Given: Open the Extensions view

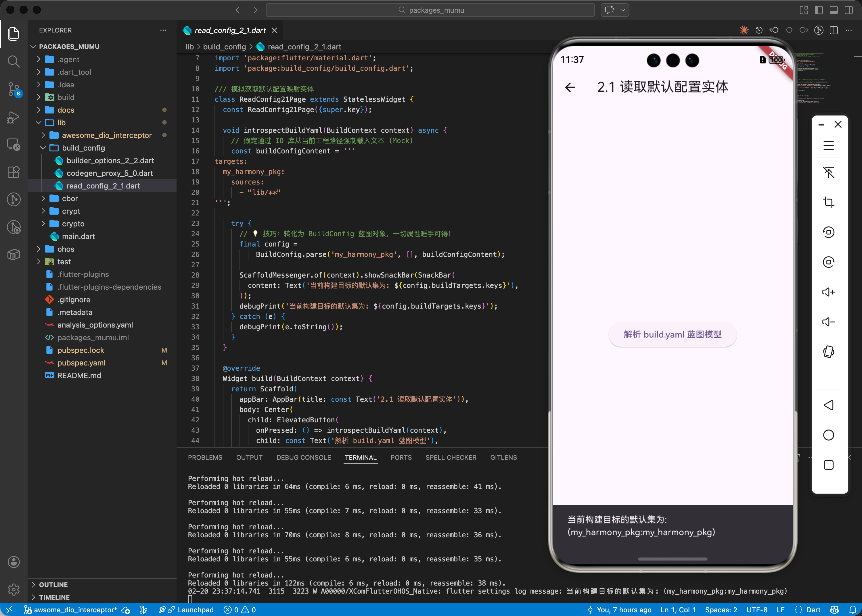Looking at the screenshot, I should (14, 172).
